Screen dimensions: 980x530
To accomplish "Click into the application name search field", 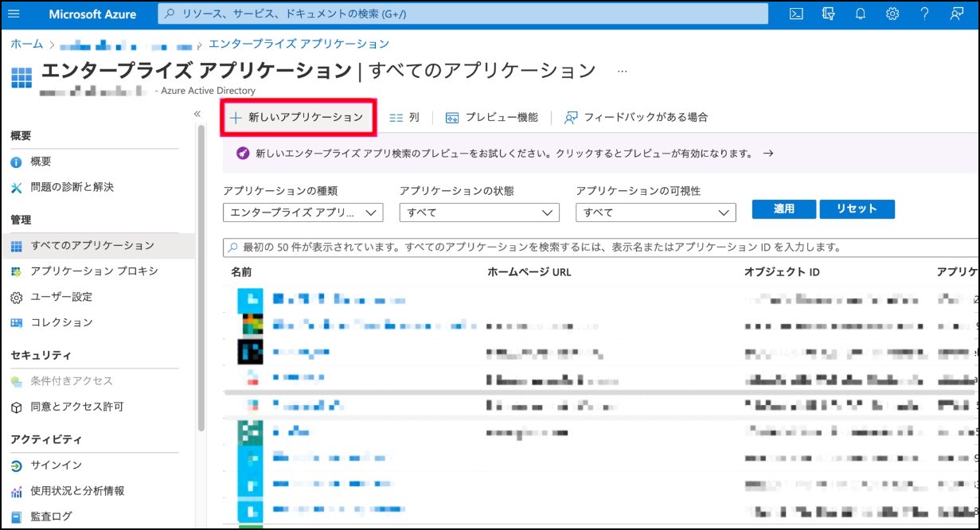I will [601, 247].
